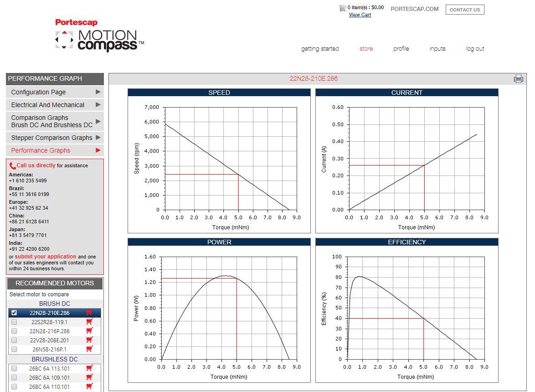Click the print icon for performance graph

coord(518,79)
